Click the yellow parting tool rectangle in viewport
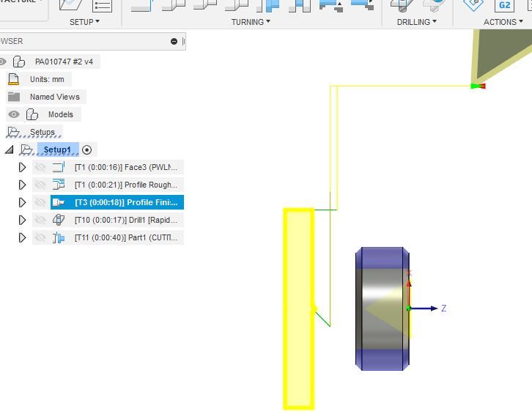The height and width of the screenshot is (414, 532). pos(298,308)
